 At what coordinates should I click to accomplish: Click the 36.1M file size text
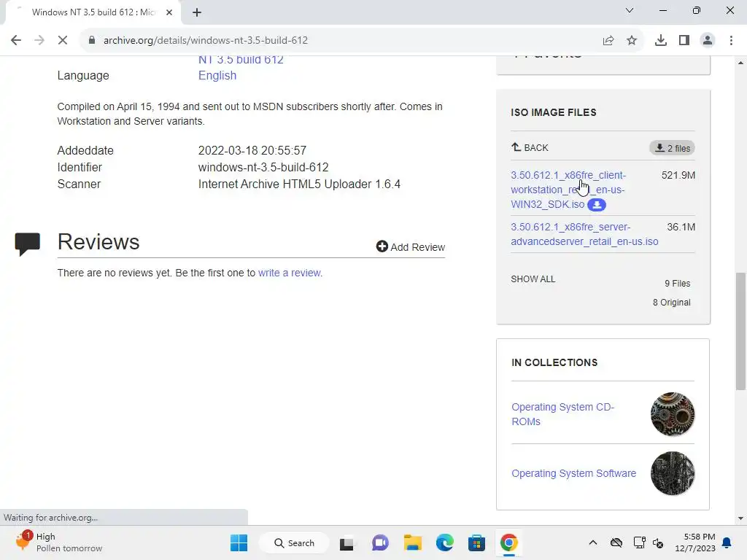click(681, 227)
